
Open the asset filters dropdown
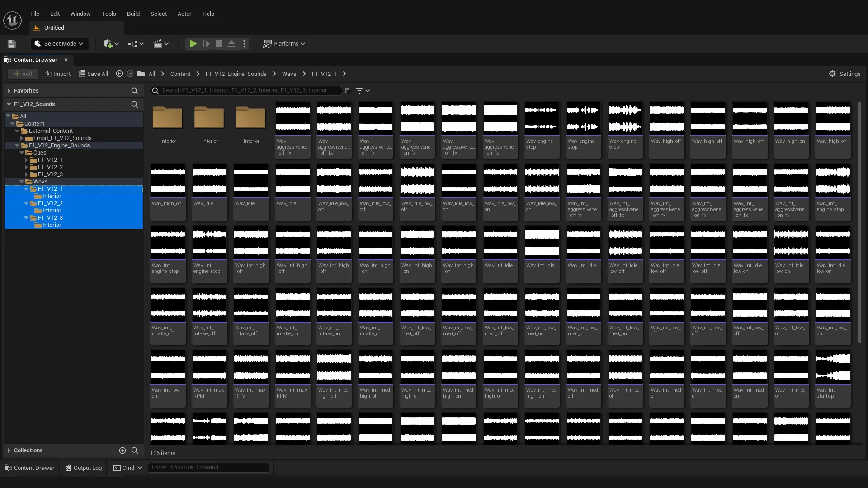tap(363, 91)
